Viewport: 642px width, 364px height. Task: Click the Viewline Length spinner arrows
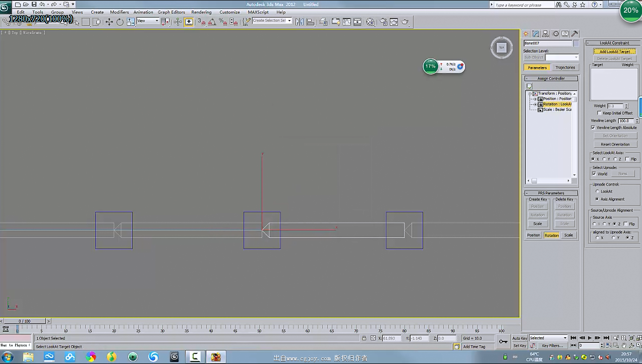637,121
